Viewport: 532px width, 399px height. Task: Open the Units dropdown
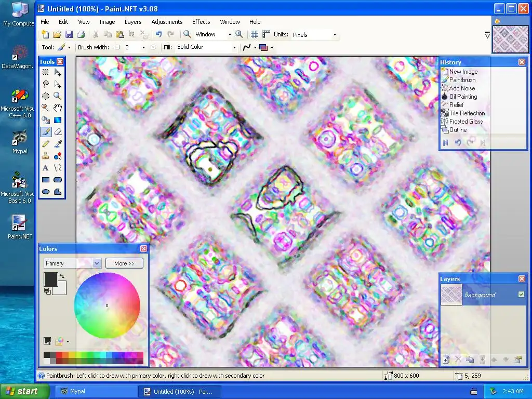coord(335,35)
